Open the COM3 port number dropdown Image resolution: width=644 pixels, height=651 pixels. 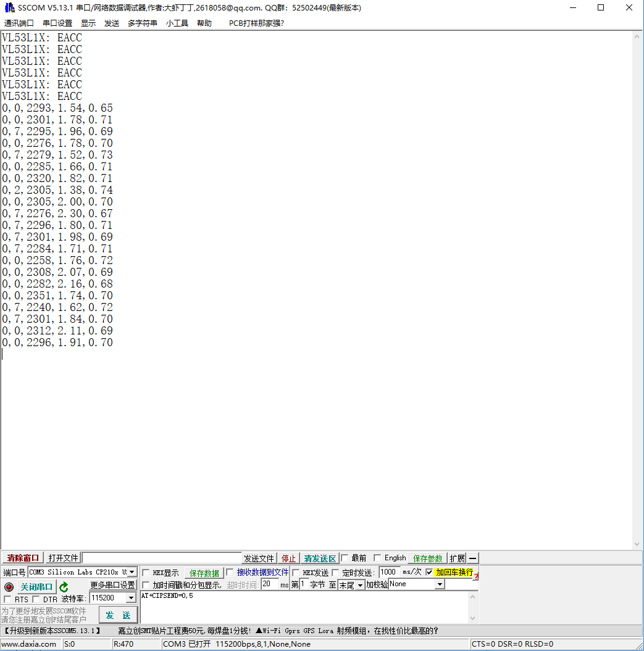[x=132, y=572]
